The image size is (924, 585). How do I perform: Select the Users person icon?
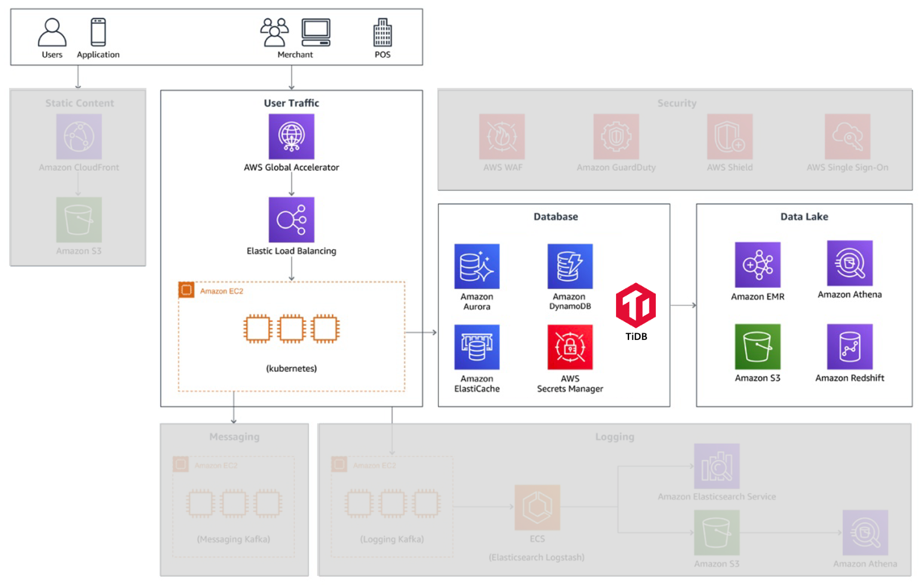tap(52, 32)
